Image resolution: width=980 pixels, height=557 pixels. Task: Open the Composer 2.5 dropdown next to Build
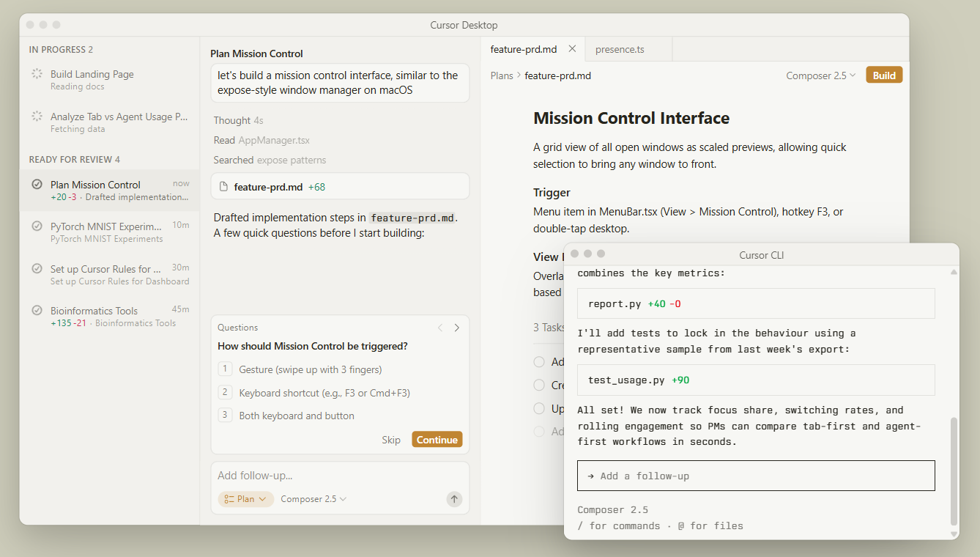(x=821, y=75)
